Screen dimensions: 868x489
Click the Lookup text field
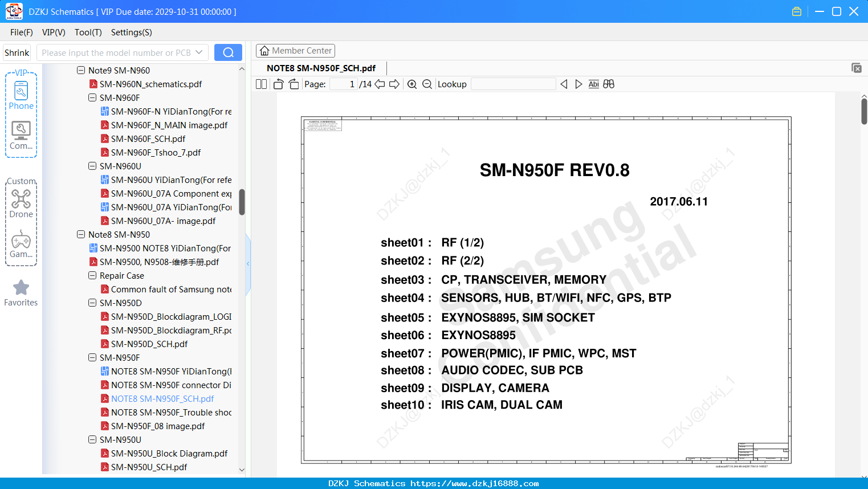514,84
